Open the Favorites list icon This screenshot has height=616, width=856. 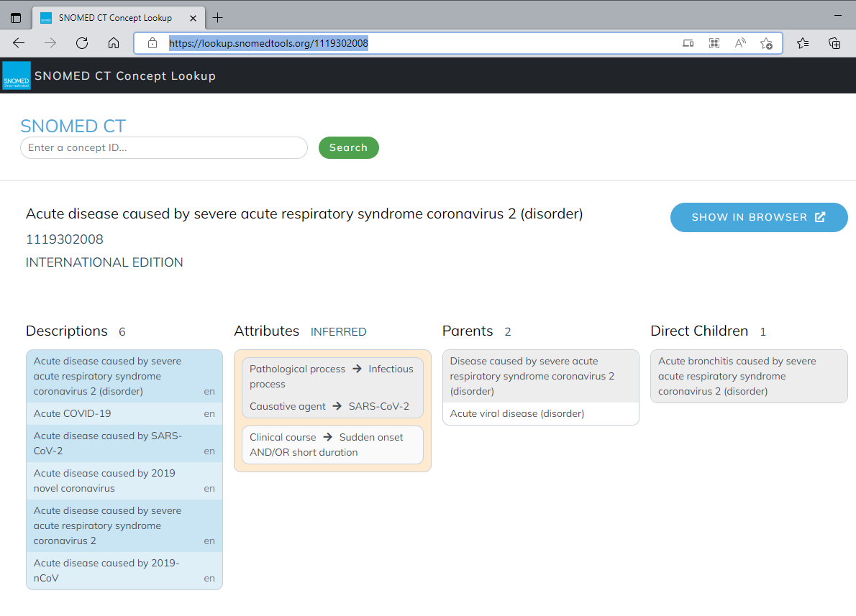pyautogui.click(x=803, y=43)
